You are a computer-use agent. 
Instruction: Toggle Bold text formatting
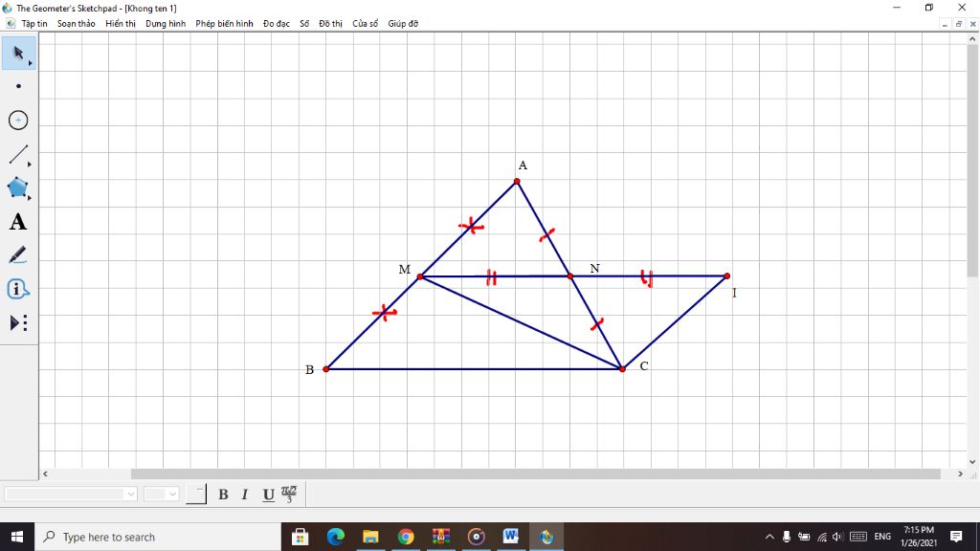pyautogui.click(x=223, y=495)
